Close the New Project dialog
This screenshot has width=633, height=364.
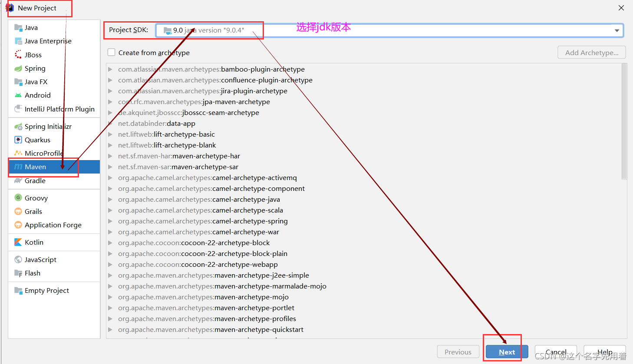tap(621, 8)
